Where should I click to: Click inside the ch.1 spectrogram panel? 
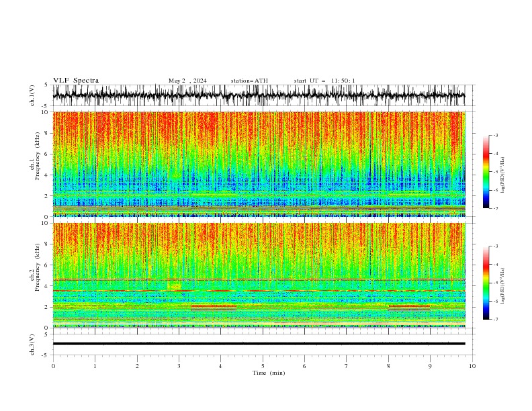click(259, 164)
